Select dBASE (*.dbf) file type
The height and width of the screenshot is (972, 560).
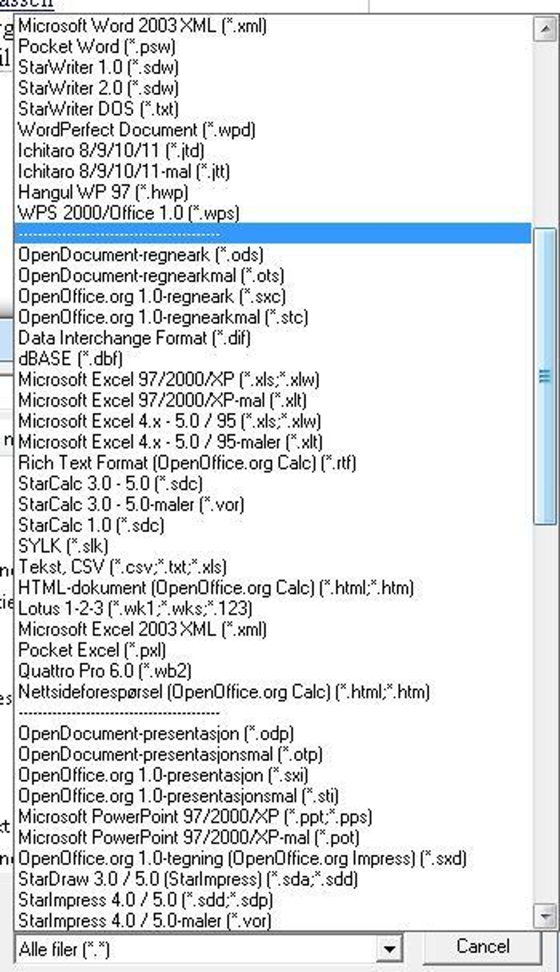coord(273,359)
